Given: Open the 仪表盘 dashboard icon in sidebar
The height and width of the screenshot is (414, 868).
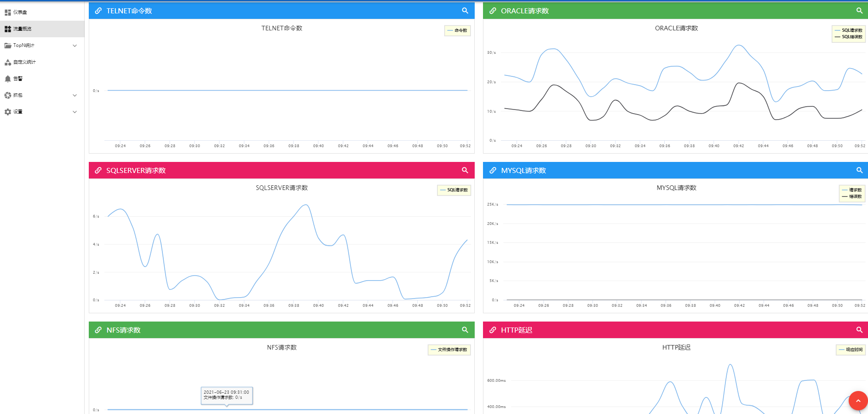Looking at the screenshot, I should (8, 12).
